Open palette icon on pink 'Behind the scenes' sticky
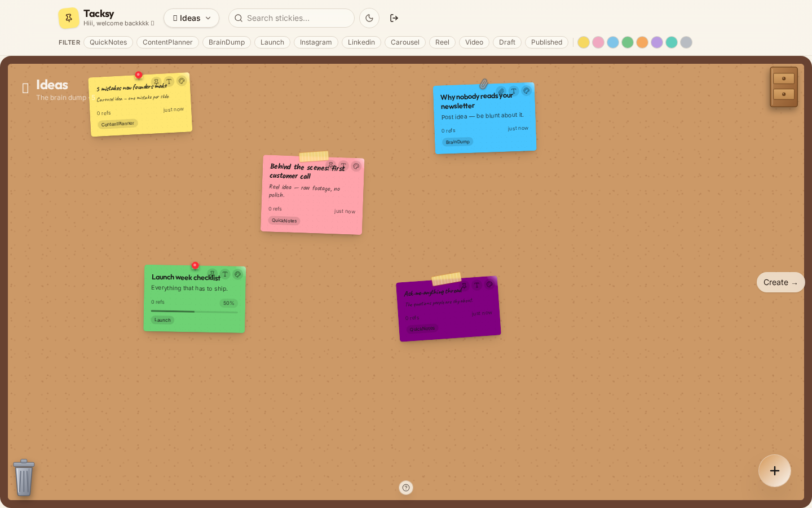Image resolution: width=812 pixels, height=508 pixels. (356, 166)
